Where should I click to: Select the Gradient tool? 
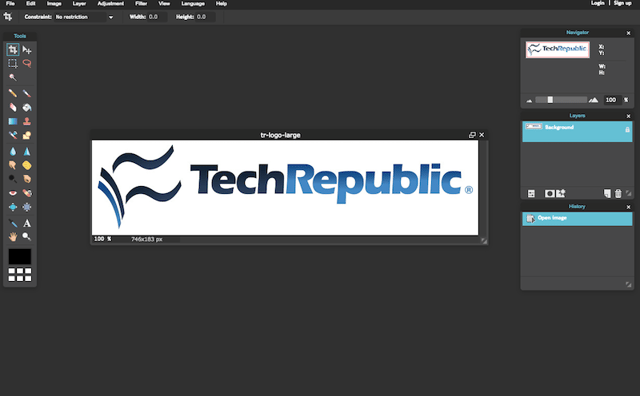coord(13,121)
